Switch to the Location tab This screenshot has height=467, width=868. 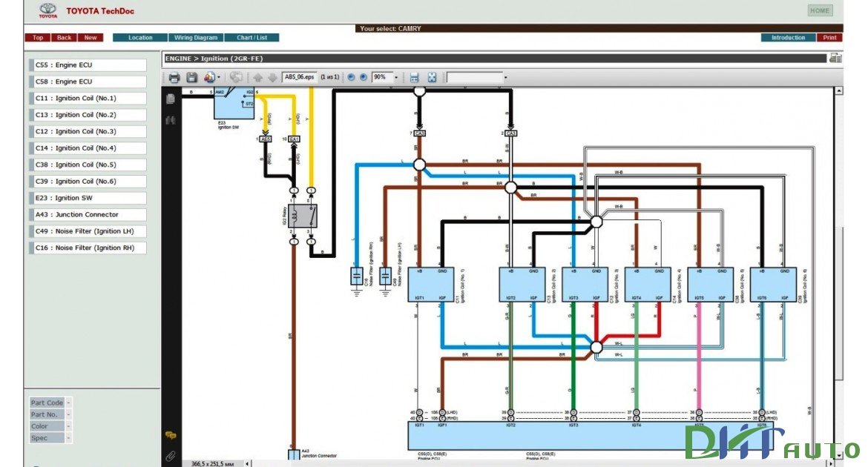pos(140,38)
